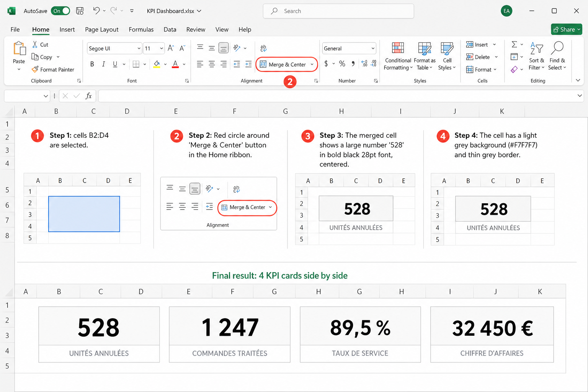The height and width of the screenshot is (392, 588).
Task: Switch to the Review tab
Action: [196, 29]
